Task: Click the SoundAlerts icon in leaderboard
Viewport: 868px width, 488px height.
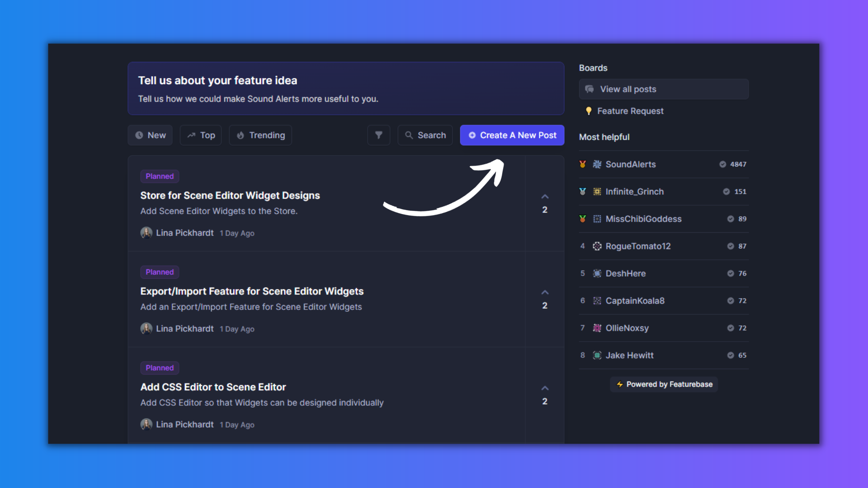Action: (x=597, y=164)
